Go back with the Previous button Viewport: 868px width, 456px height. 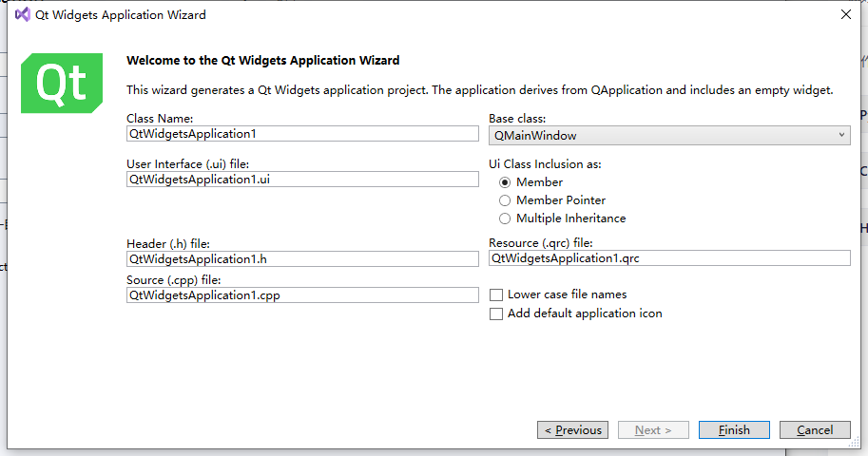click(x=572, y=430)
